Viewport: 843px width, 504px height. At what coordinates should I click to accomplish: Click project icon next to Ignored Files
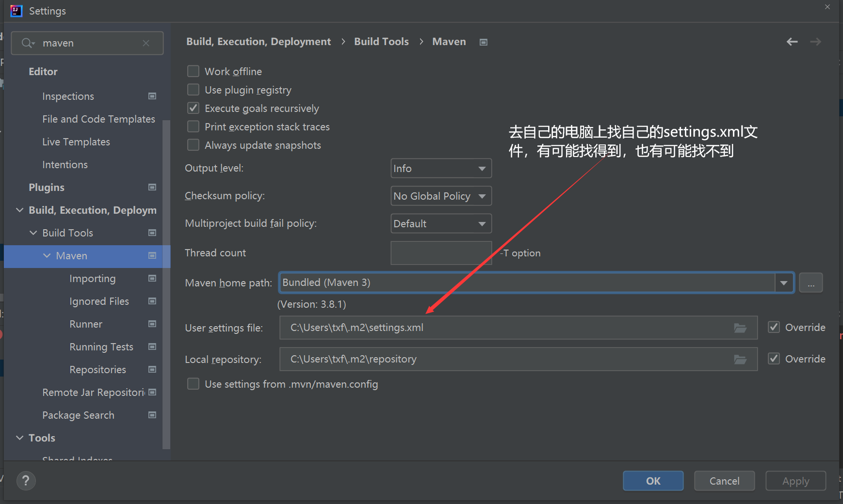pyautogui.click(x=152, y=301)
